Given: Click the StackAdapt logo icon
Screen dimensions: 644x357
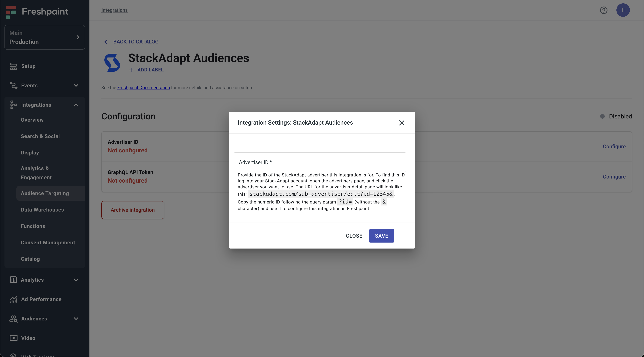Looking at the screenshot, I should pyautogui.click(x=112, y=62).
